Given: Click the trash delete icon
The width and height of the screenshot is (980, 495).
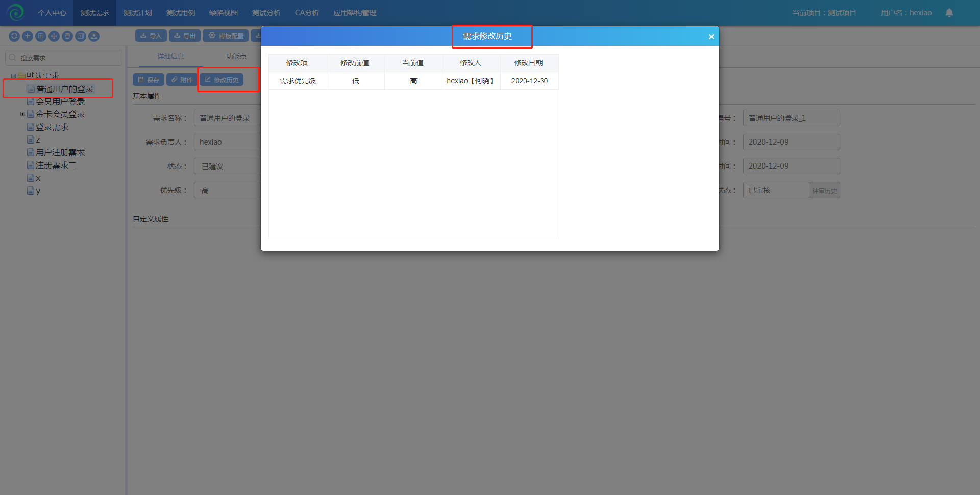Looking at the screenshot, I should tap(67, 36).
